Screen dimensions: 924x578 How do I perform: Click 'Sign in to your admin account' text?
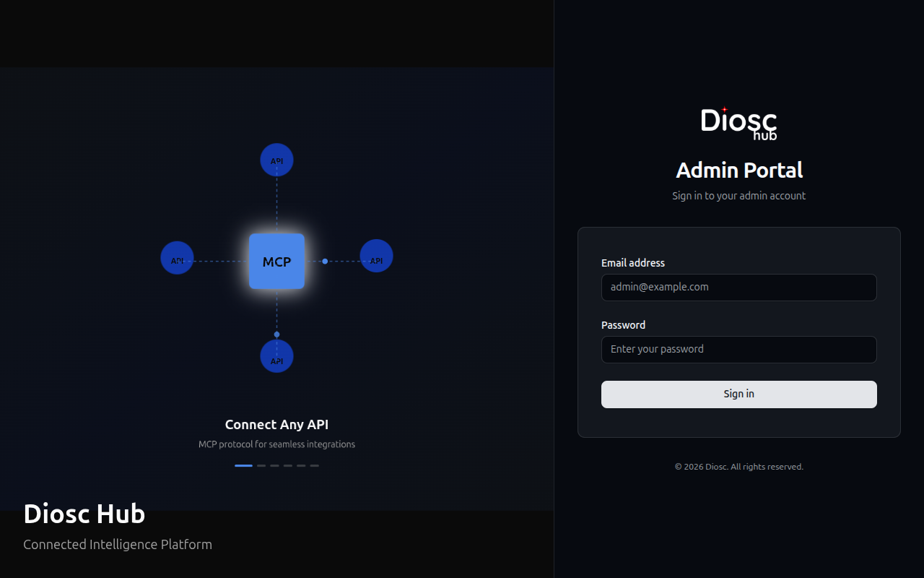pos(738,195)
